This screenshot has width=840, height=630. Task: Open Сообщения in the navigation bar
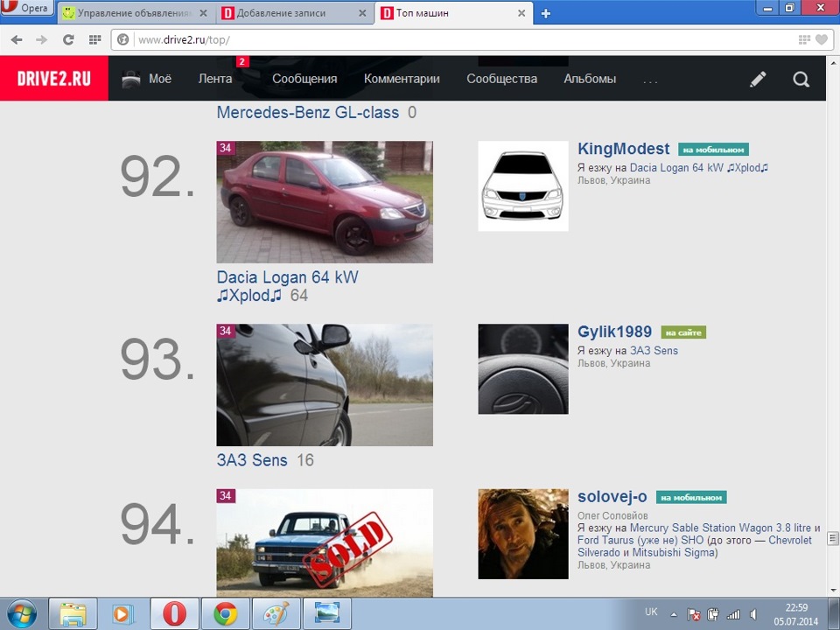[304, 79]
